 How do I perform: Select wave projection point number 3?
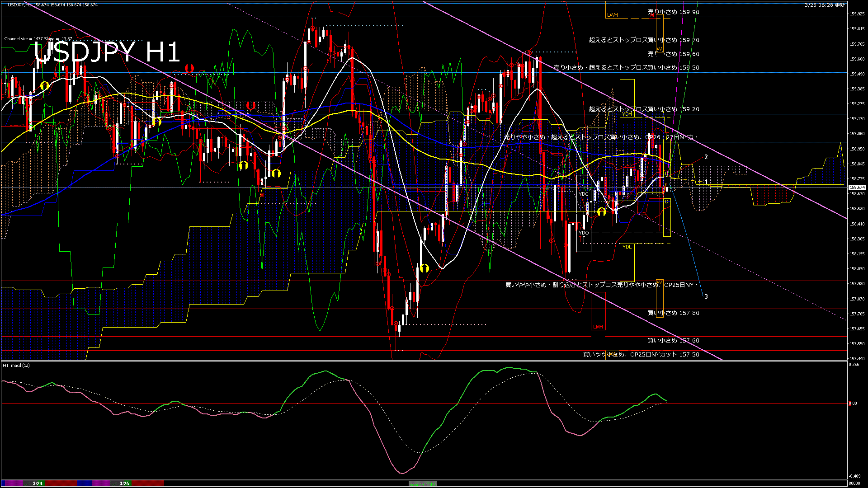point(706,297)
